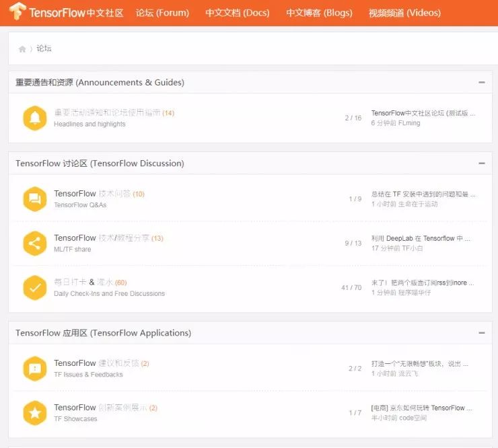Image resolution: width=498 pixels, height=448 pixels.
Task: Click the 生命在于运动 author name
Action: (x=418, y=204)
